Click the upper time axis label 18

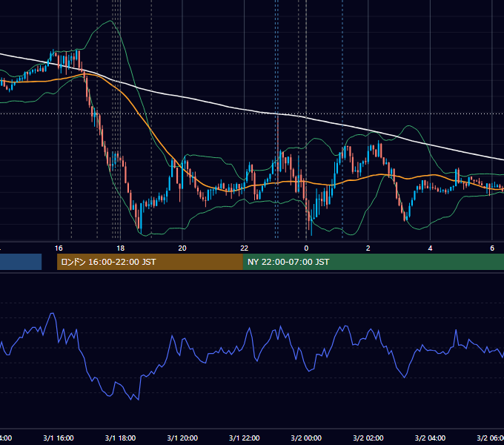[x=120, y=248]
